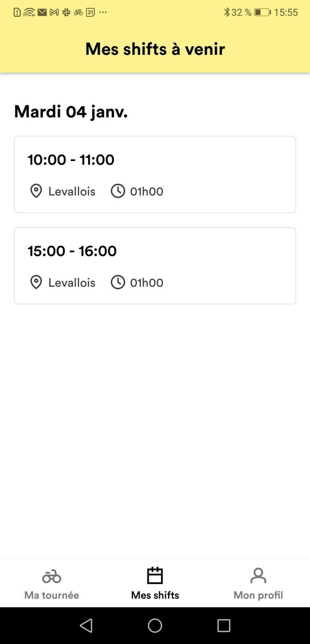The width and height of the screenshot is (310, 644).
Task: Tap the person icon above Mon profil
Action: click(x=258, y=576)
